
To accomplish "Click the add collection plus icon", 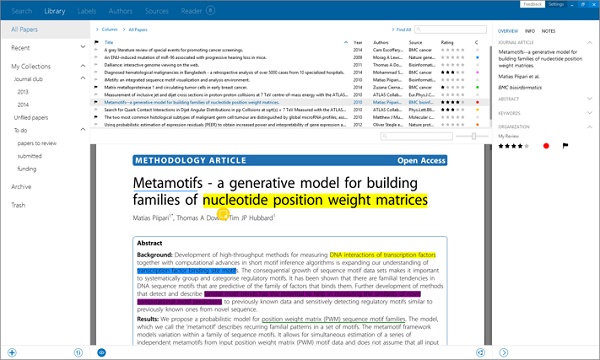I will 12,352.
